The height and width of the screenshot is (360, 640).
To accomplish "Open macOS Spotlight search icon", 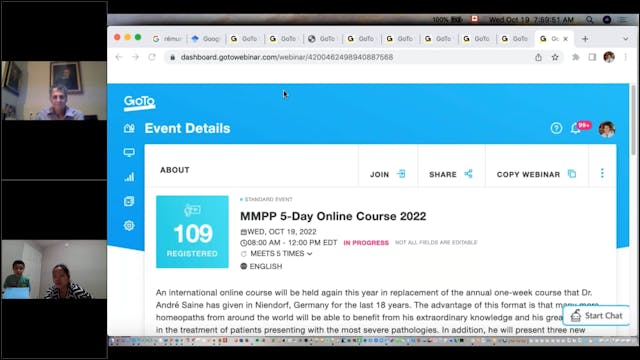I will pyautogui.click(x=589, y=20).
